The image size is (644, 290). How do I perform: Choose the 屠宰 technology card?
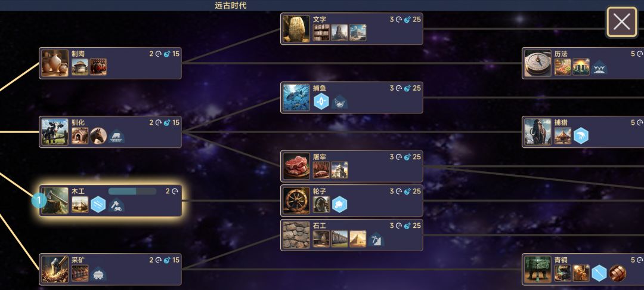tap(352, 166)
